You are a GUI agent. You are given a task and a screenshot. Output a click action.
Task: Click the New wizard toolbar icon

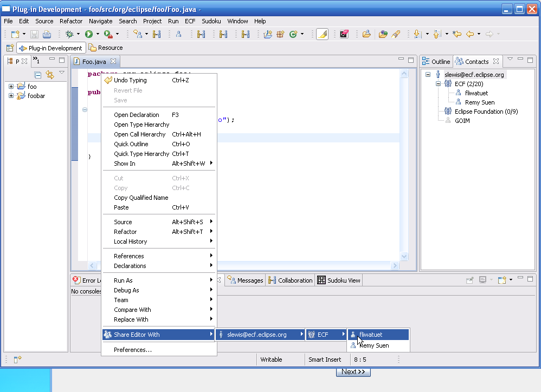(x=15, y=34)
